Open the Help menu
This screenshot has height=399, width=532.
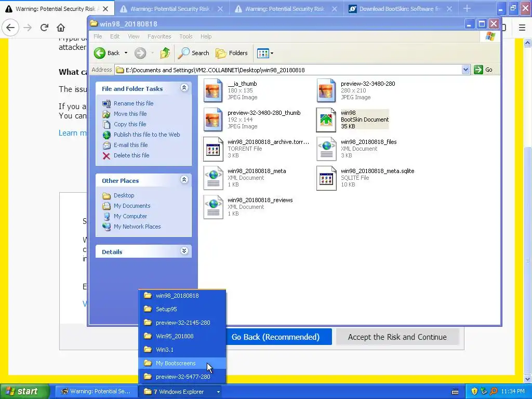click(x=206, y=36)
